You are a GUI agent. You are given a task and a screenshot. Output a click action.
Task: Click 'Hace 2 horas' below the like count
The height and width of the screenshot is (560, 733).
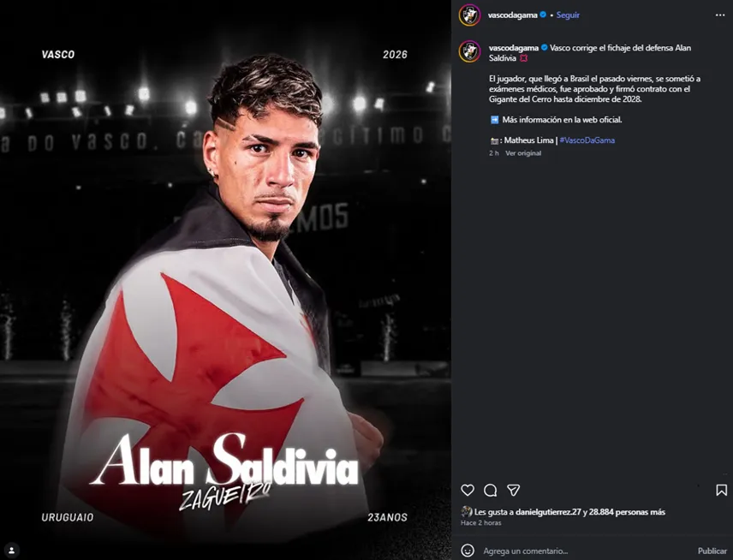click(480, 522)
